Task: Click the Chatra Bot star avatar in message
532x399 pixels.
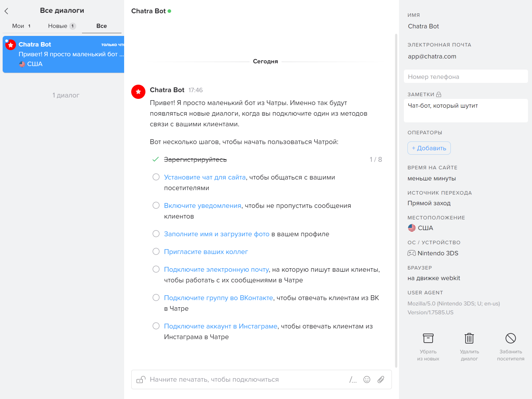Action: (138, 91)
